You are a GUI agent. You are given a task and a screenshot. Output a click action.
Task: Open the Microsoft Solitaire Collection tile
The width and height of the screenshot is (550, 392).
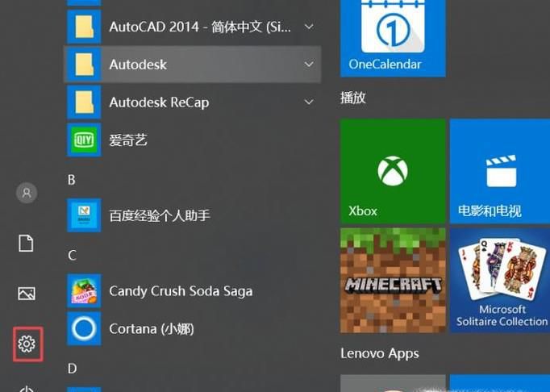(x=500, y=281)
